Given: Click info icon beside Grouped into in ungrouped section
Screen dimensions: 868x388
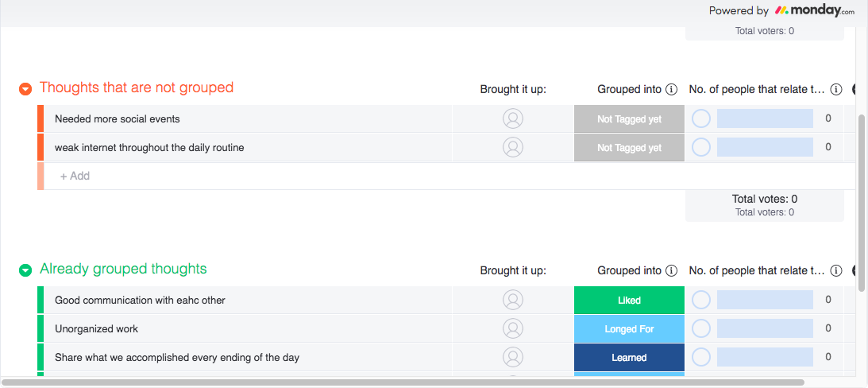Looking at the screenshot, I should 672,89.
